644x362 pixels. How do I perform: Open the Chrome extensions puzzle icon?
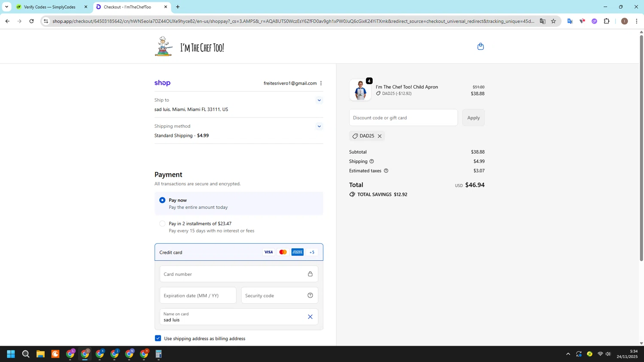(607, 21)
